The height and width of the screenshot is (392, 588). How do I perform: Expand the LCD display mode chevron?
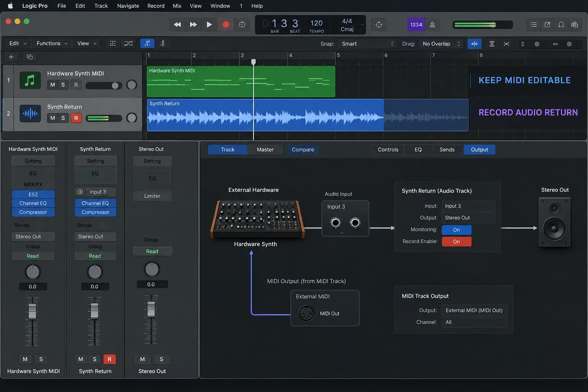[362, 25]
